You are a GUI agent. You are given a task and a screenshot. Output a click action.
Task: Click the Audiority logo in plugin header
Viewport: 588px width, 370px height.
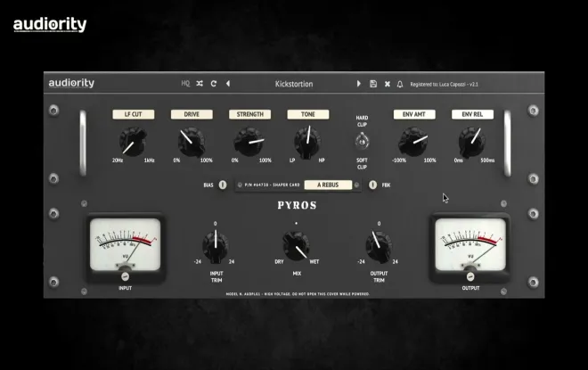pos(71,83)
